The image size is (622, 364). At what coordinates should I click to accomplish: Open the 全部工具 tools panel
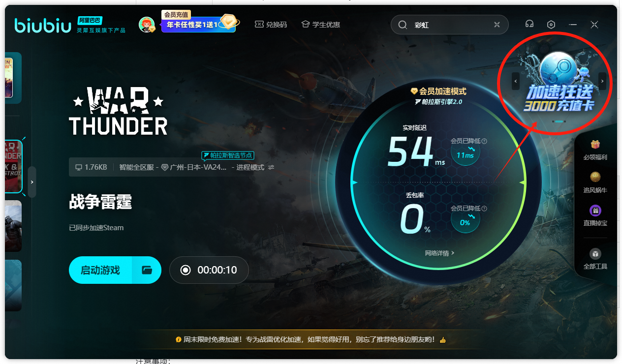click(595, 259)
